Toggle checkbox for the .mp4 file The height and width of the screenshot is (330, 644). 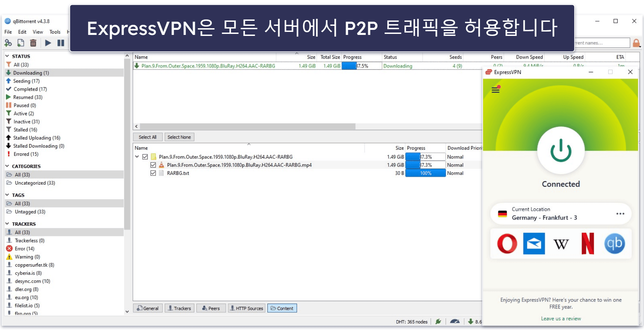point(153,165)
